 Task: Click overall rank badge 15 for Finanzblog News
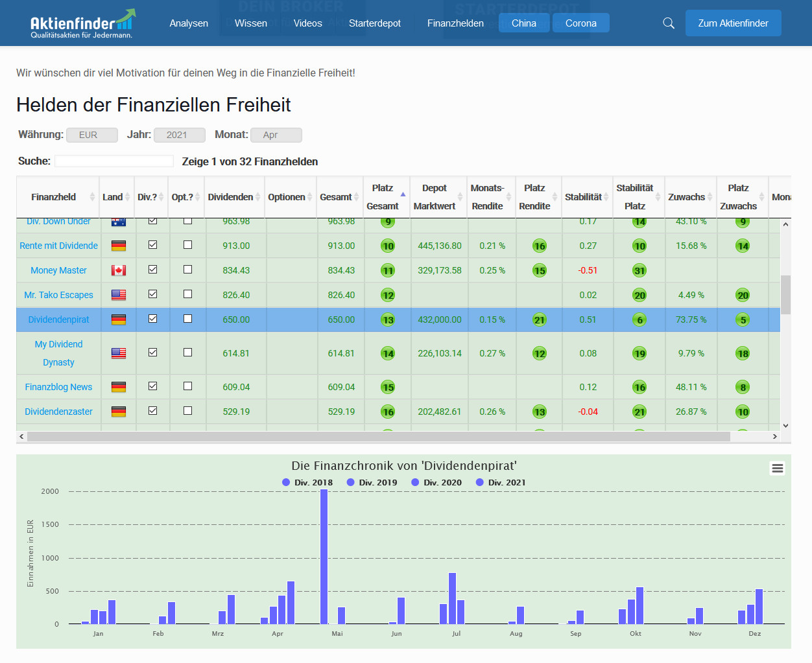[388, 387]
